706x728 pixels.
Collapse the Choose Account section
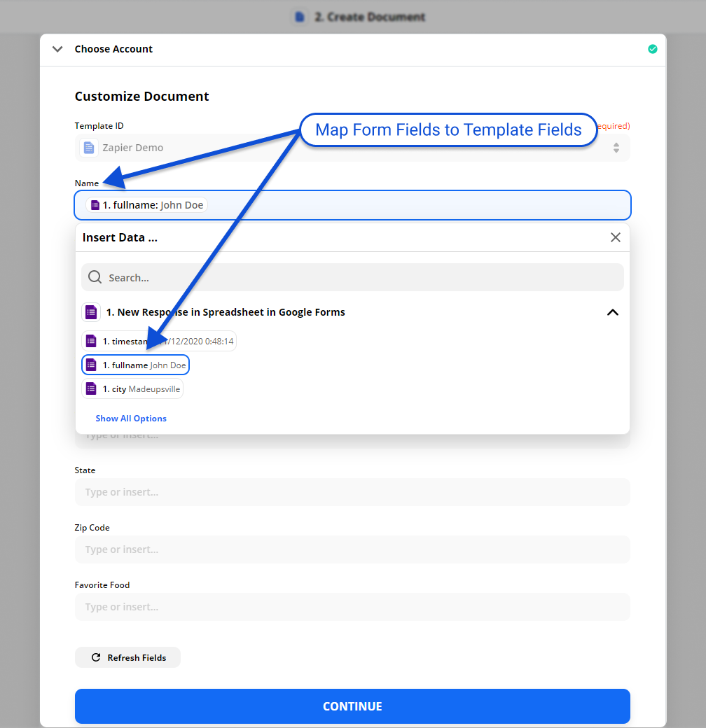(x=57, y=49)
